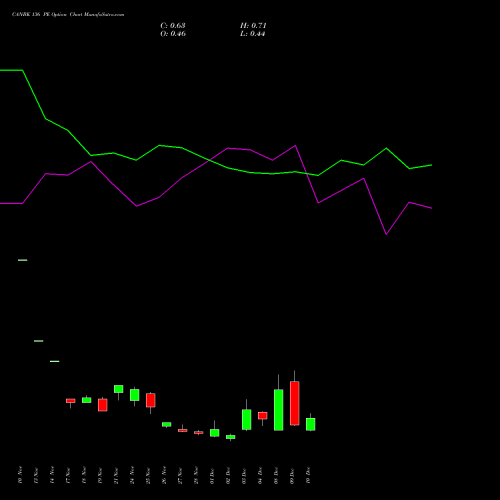This screenshot has height=500, width=500.
Task: Click the flat green dash above 10 Nov
Action: tap(23, 260)
